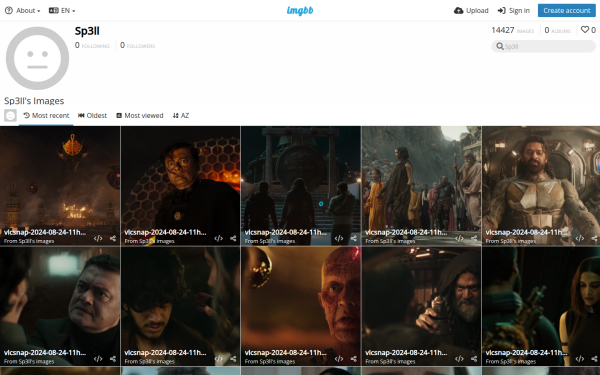Viewport: 600px width, 375px height.
Task: Open 'From Sp3ll's images' under hooded bearded man
Action: pyautogui.click(x=390, y=362)
